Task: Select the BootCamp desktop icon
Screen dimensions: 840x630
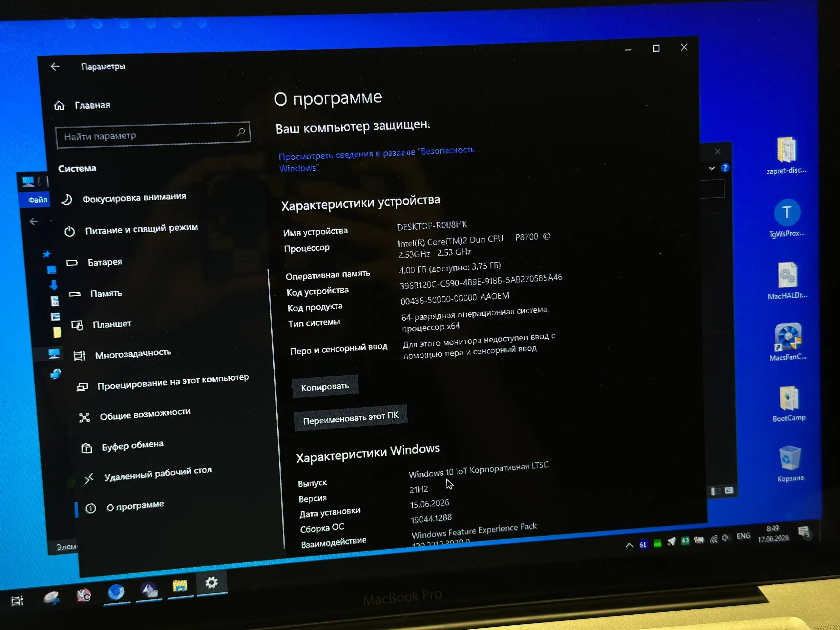Action: 789,404
